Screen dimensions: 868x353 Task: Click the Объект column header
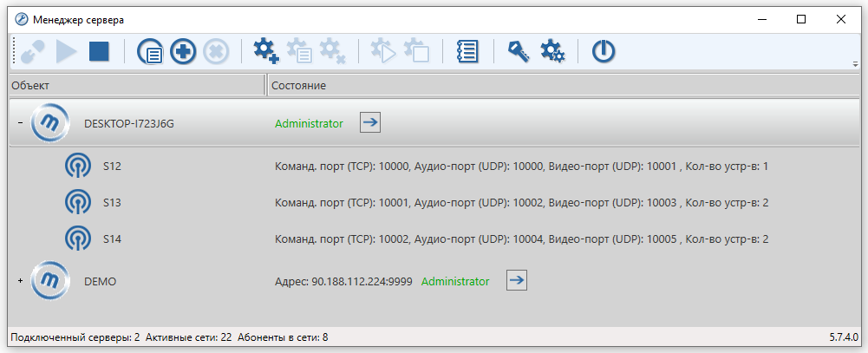pyautogui.click(x=137, y=86)
